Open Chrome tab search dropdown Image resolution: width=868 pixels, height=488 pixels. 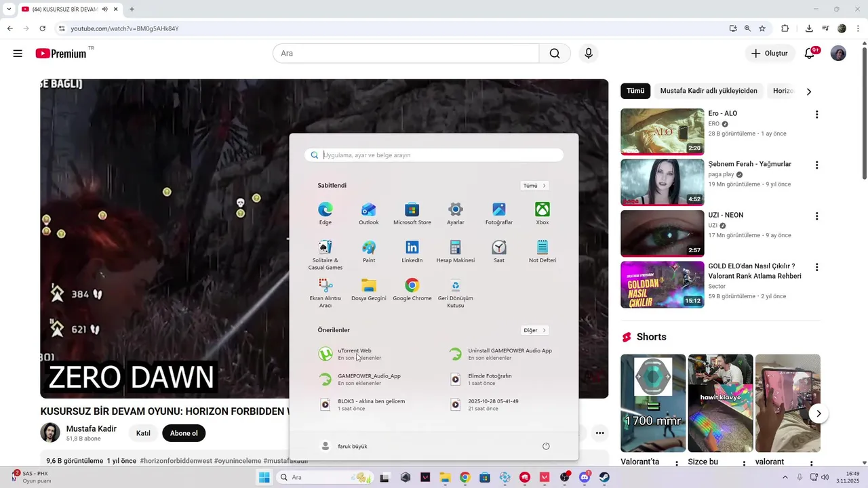9,9
